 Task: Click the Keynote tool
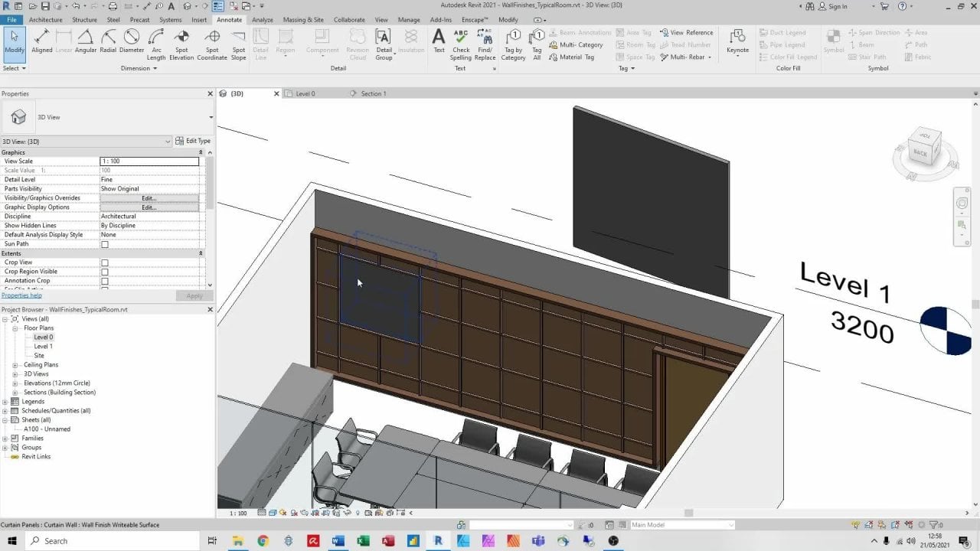pyautogui.click(x=737, y=41)
